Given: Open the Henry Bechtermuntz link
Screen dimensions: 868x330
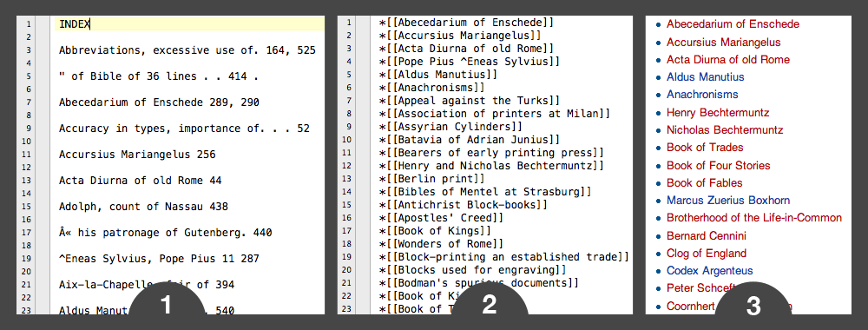Looking at the screenshot, I should (718, 112).
